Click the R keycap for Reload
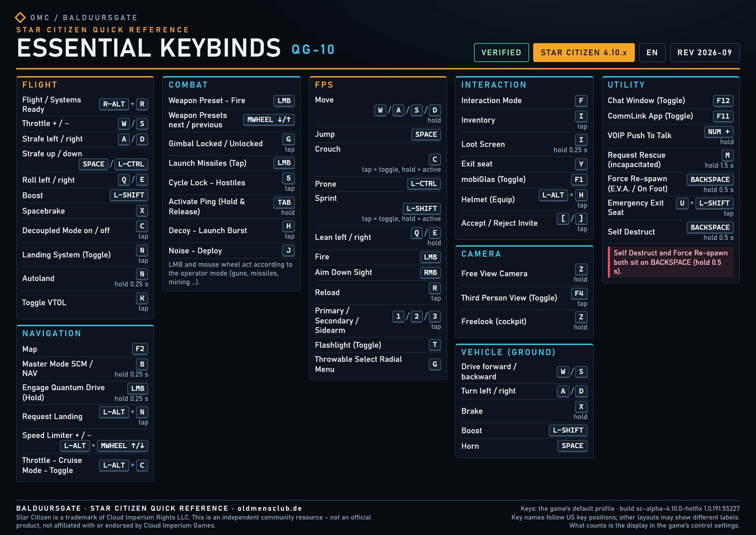 [x=435, y=288]
